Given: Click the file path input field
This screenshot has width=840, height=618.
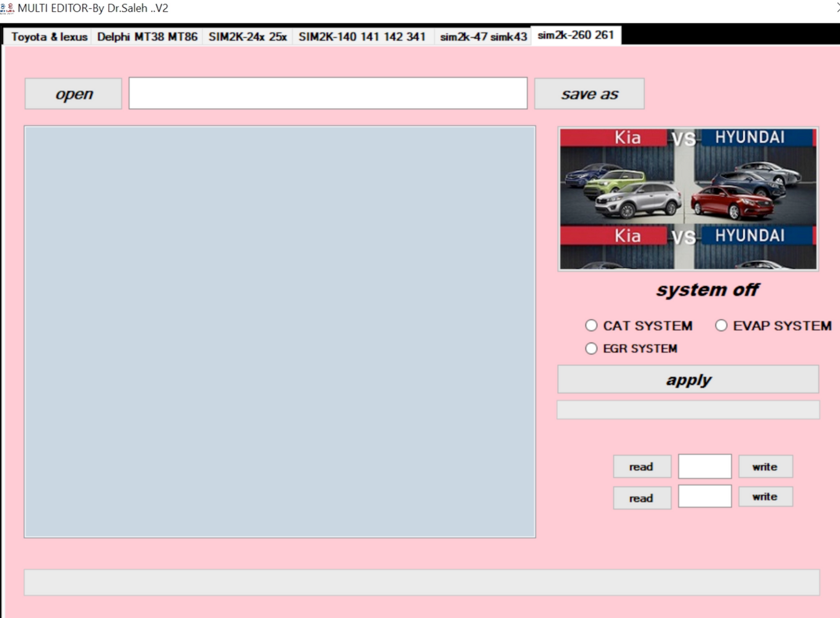Looking at the screenshot, I should [x=328, y=93].
